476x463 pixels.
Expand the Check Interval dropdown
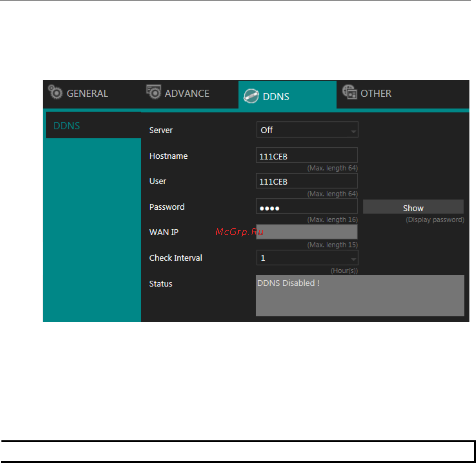(x=307, y=258)
